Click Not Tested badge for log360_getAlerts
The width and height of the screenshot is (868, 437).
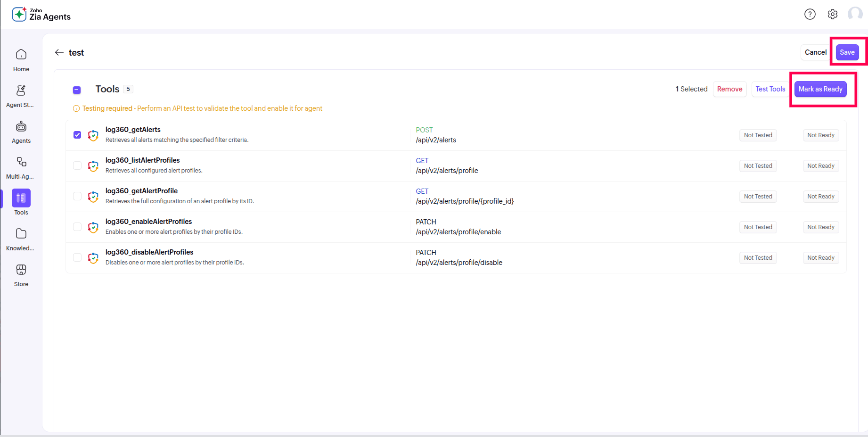[x=758, y=135]
